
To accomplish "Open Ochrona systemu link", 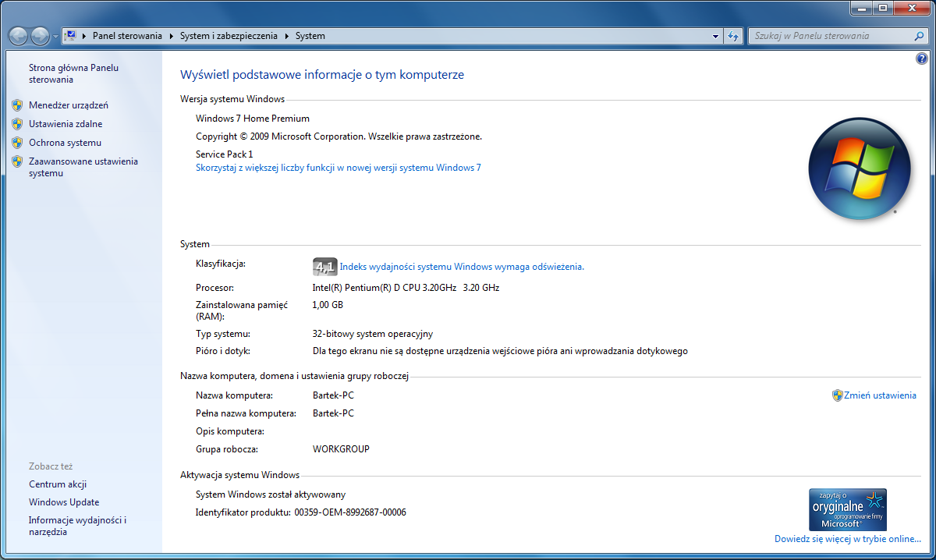I will pos(65,143).
